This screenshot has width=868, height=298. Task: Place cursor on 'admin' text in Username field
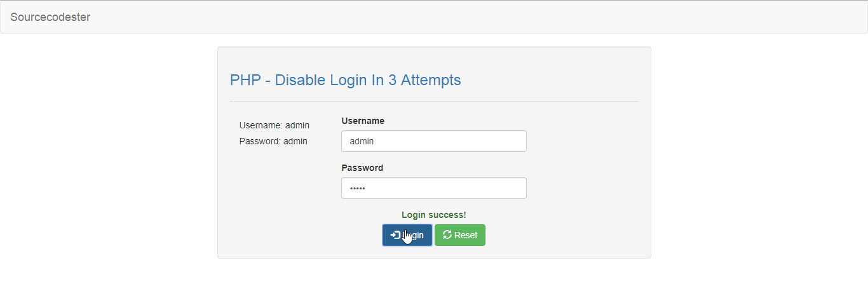tap(362, 141)
